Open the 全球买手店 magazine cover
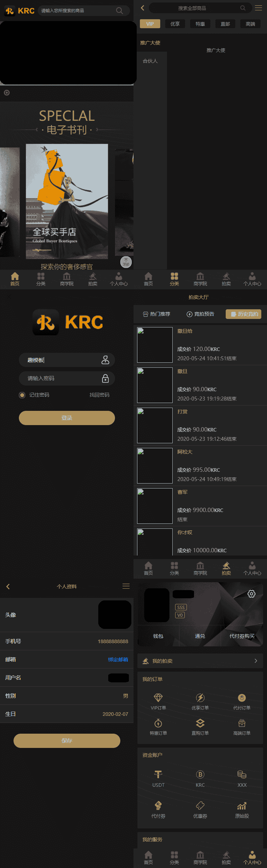Image resolution: width=267 pixels, height=868 pixels. [x=67, y=201]
